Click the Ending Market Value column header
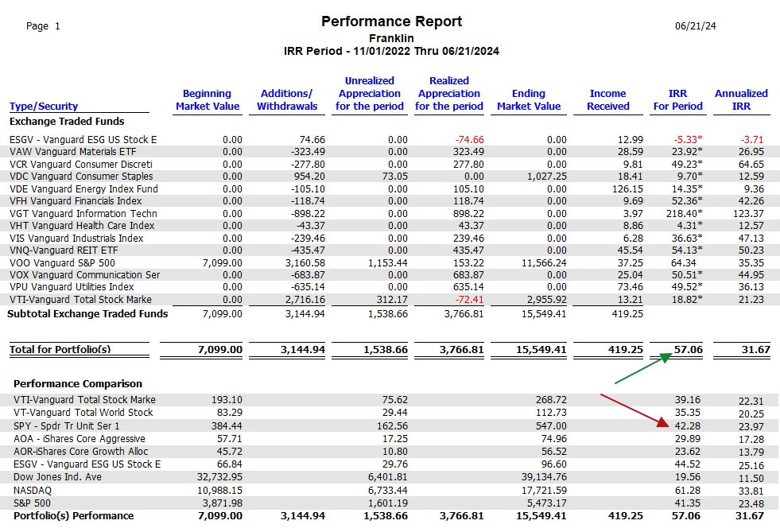This screenshot has height=532, width=780. pos(529,99)
